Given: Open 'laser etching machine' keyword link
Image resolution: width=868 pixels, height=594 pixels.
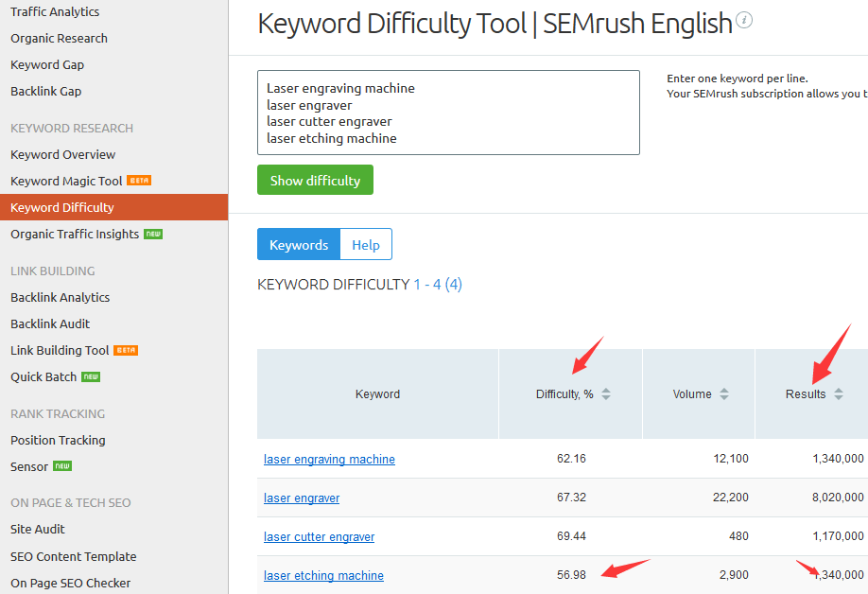Looking at the screenshot, I should pyautogui.click(x=323, y=575).
